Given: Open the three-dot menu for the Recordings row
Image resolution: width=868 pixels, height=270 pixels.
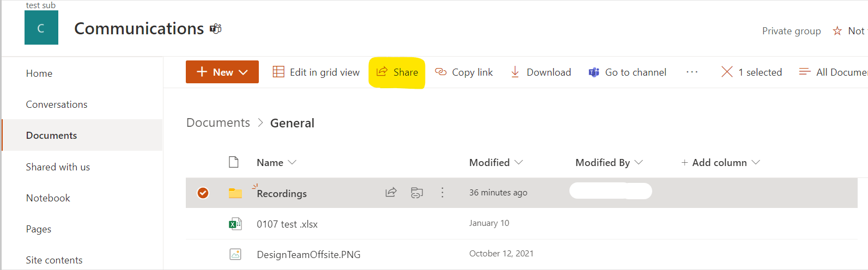Looking at the screenshot, I should coord(442,193).
